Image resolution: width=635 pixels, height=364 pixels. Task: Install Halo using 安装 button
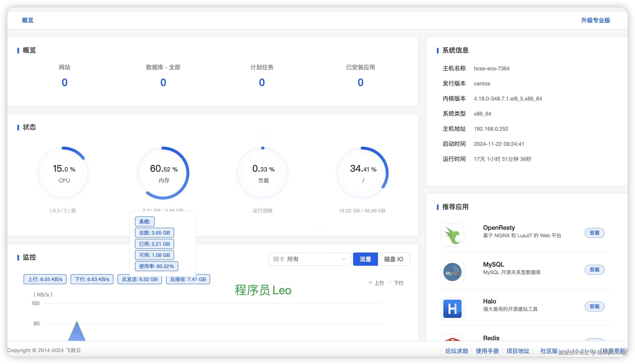pyautogui.click(x=594, y=306)
